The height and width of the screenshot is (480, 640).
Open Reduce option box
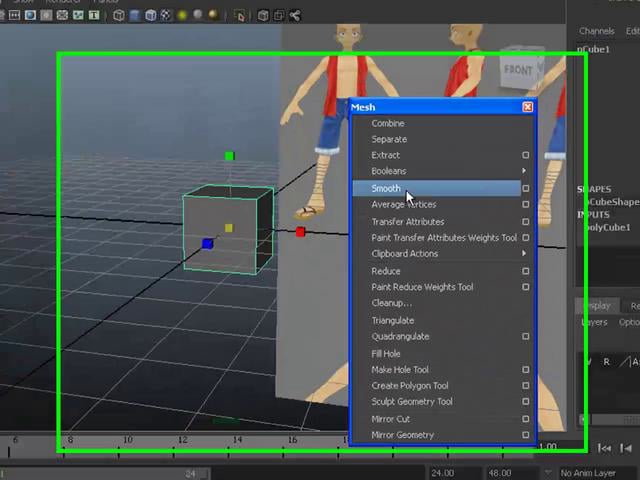(526, 271)
